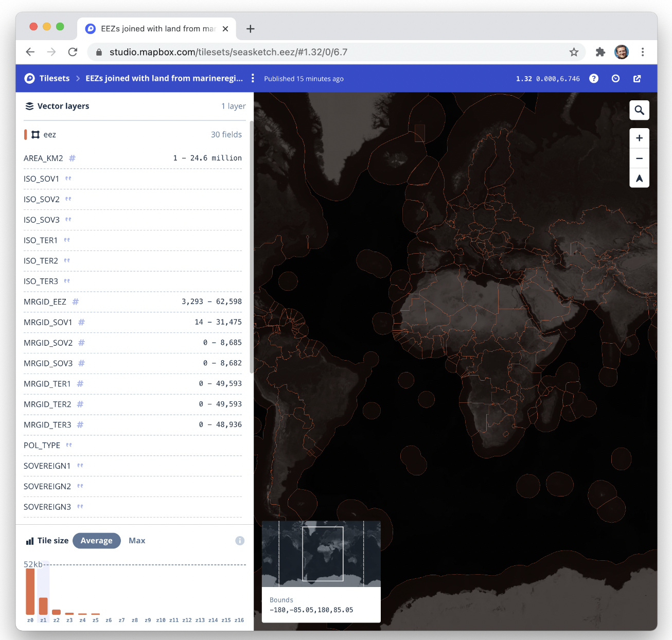672x640 pixels.
Task: Open tileset in new window icon
Action: [637, 78]
